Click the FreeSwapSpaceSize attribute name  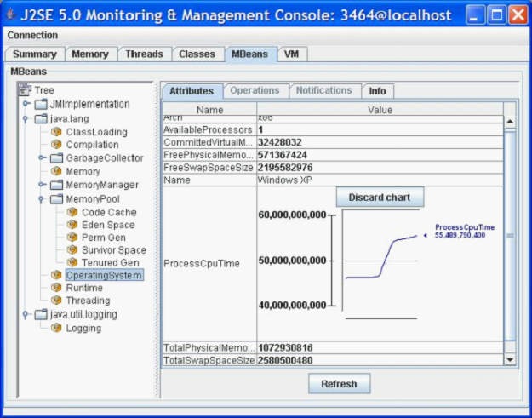(209, 168)
